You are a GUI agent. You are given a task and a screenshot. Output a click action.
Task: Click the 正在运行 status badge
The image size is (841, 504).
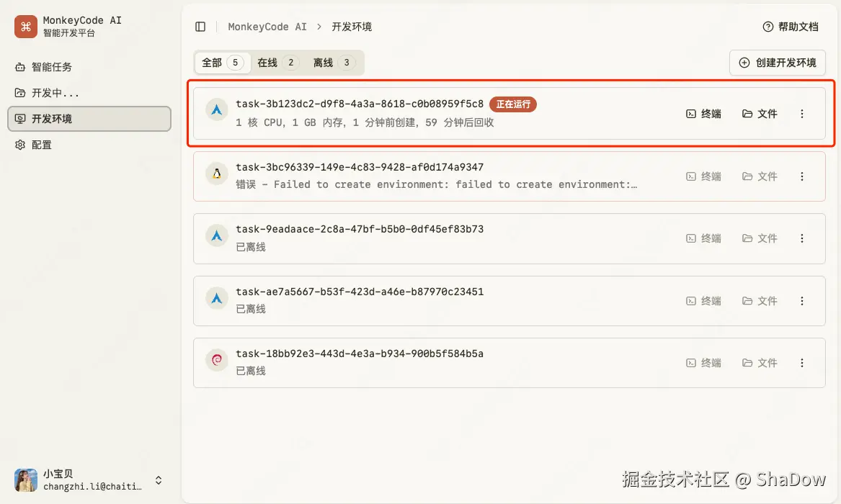[513, 104]
